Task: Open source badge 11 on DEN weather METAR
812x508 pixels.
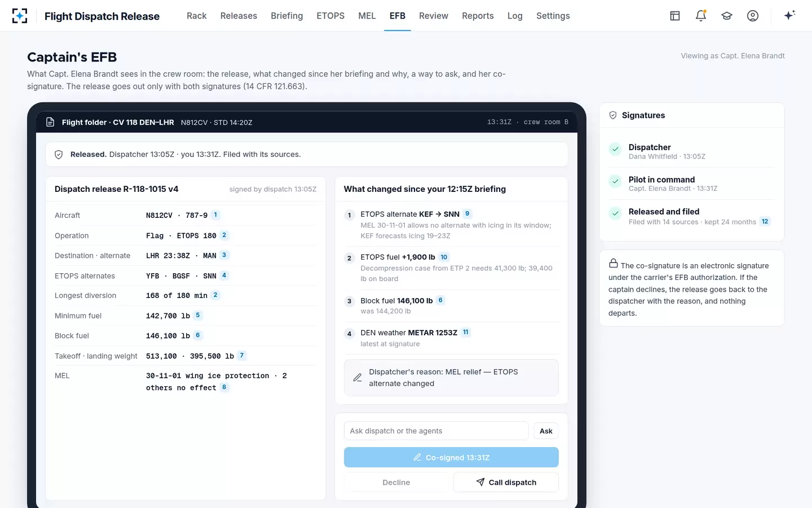Action: pos(466,332)
